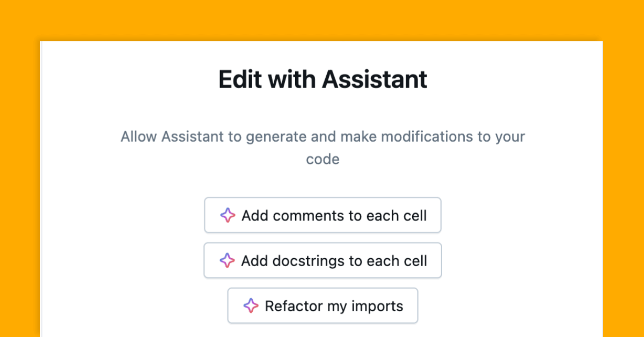Click the description text under the title
Screen dimensions: 644x337
coord(323,148)
